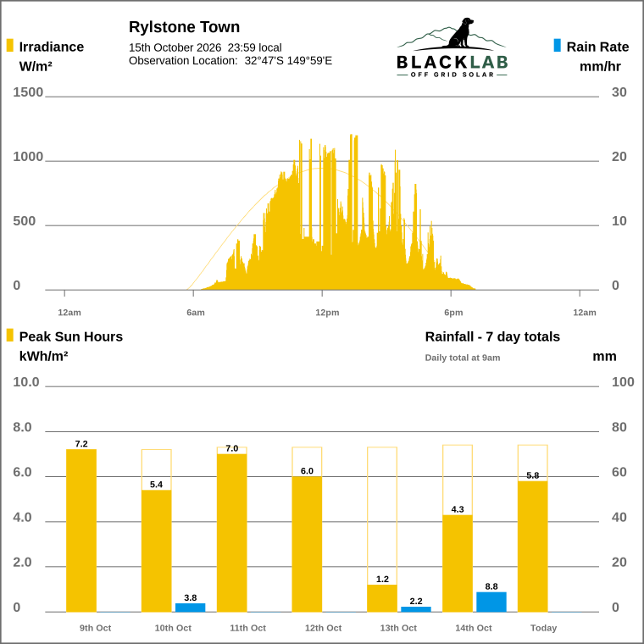Click the 100 mm rainfall axis value
The image size is (644, 644).
[623, 382]
